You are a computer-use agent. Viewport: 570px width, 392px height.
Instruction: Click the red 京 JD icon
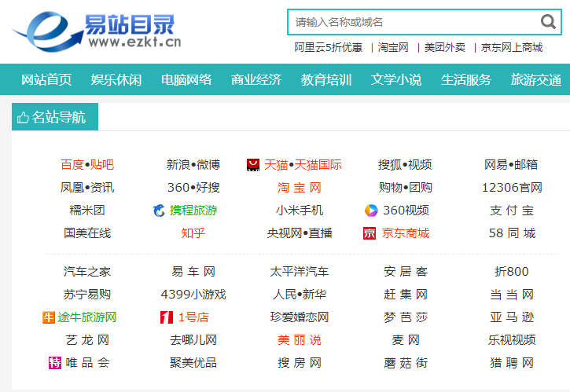[x=370, y=233]
